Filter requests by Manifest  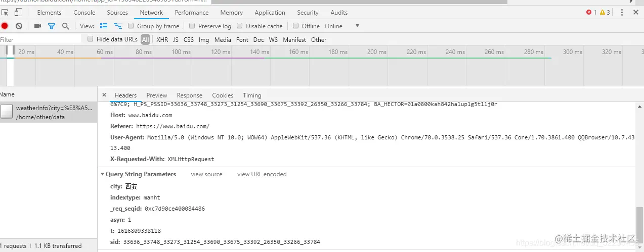(x=294, y=39)
